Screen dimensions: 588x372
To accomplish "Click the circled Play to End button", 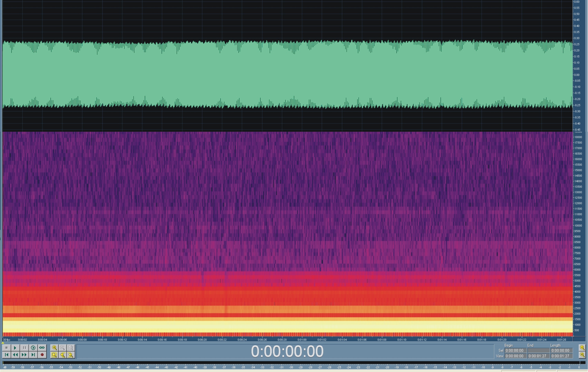I will click(33, 348).
